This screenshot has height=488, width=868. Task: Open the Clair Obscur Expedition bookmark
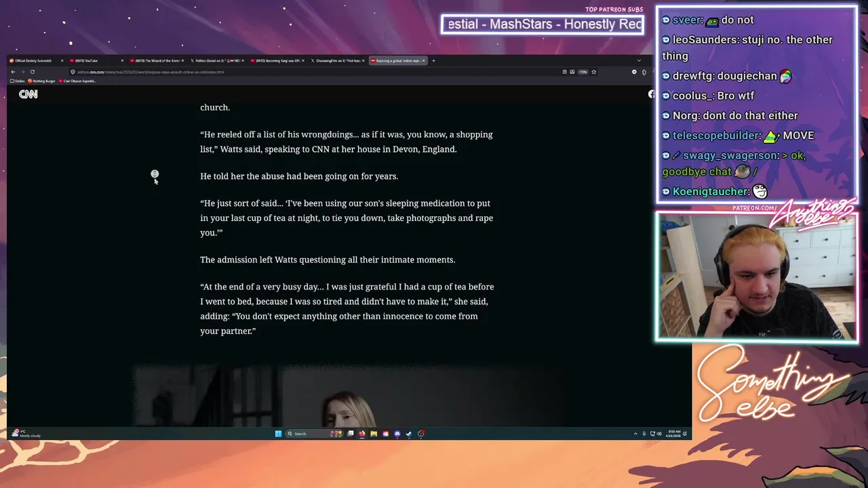coord(78,81)
